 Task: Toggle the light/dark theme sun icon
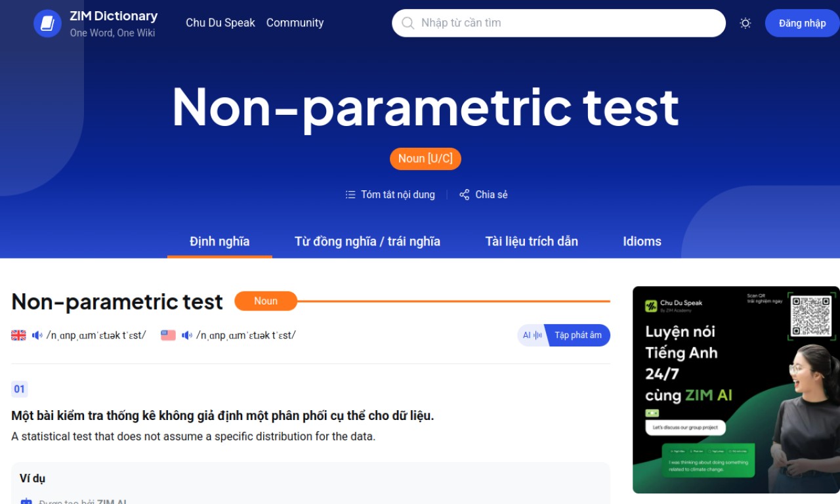point(745,23)
